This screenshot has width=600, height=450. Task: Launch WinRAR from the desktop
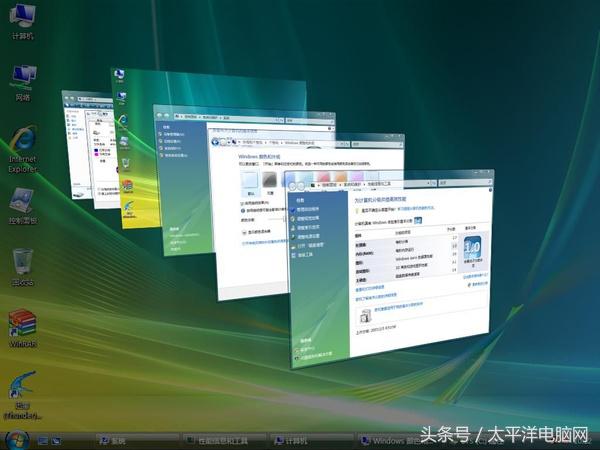[23, 328]
